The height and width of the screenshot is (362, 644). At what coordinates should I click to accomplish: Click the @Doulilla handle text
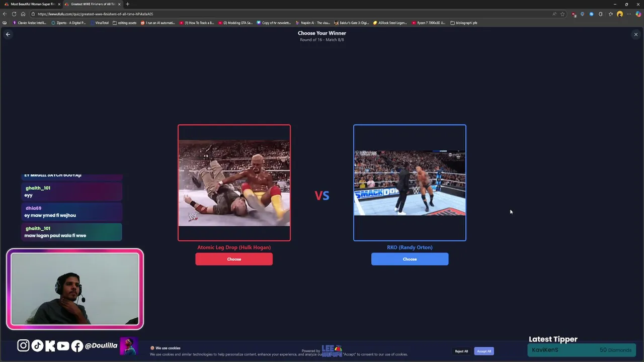101,345
